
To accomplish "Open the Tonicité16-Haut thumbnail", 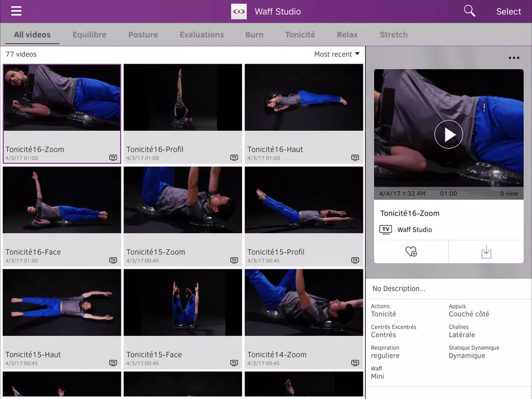I will pos(303,97).
